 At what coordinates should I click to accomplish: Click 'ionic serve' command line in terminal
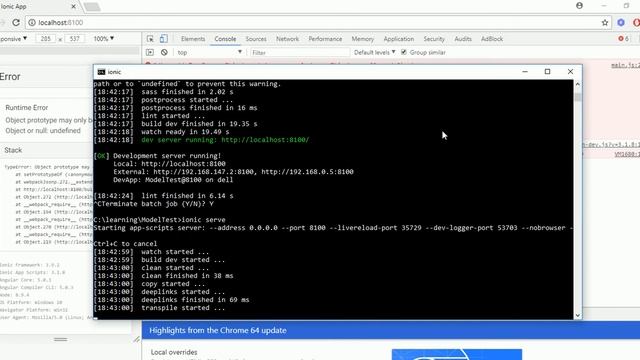(159, 220)
